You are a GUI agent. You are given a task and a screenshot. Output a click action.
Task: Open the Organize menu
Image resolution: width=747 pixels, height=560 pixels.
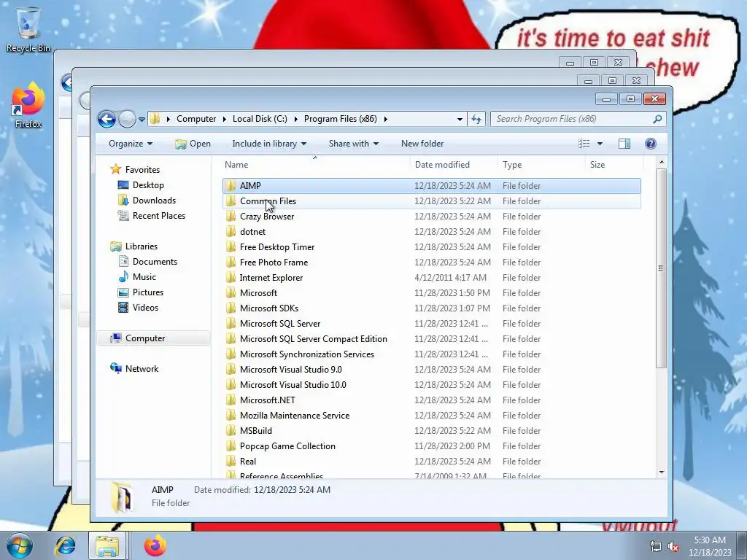pyautogui.click(x=130, y=144)
